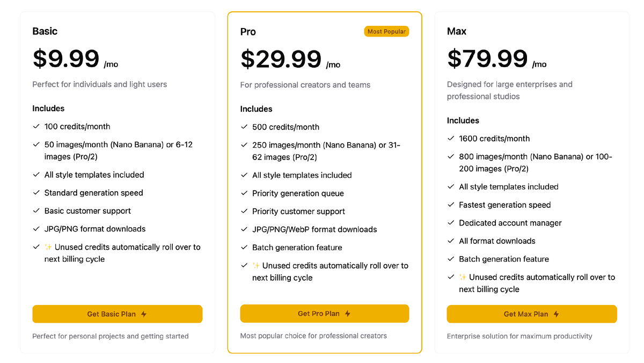Screen dimensions: 644x363
Task: Click the $9.99 Basic plan price
Action: point(66,58)
